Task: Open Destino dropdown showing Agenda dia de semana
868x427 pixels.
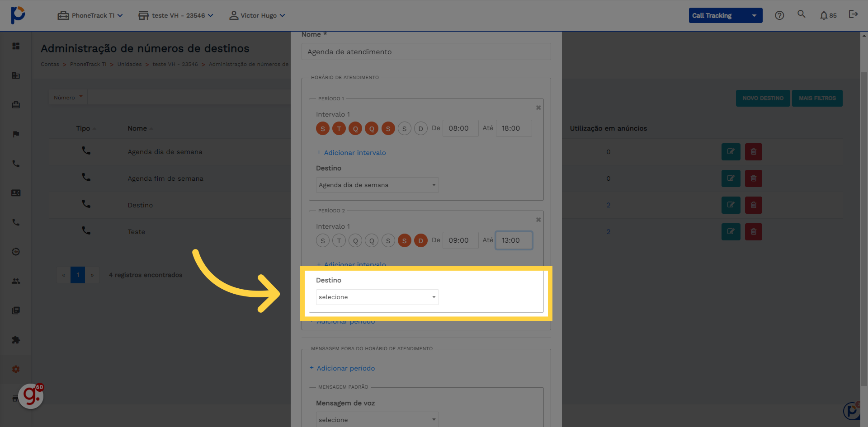Action: 377,185
